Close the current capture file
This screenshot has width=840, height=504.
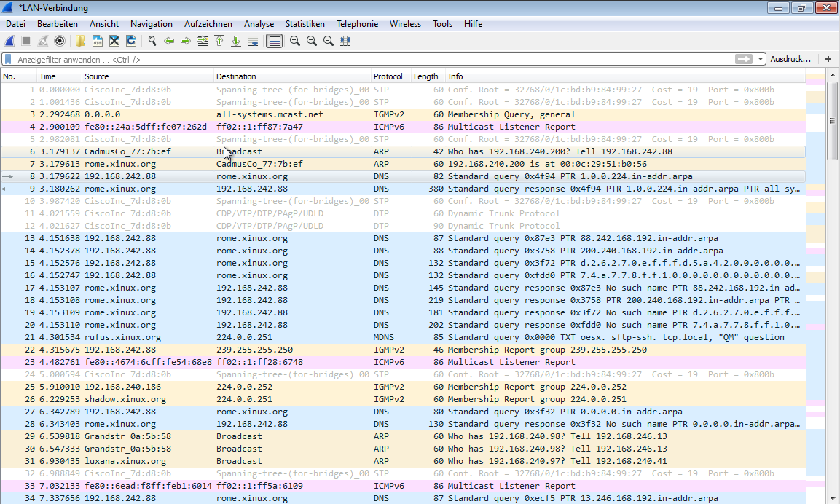click(x=114, y=41)
